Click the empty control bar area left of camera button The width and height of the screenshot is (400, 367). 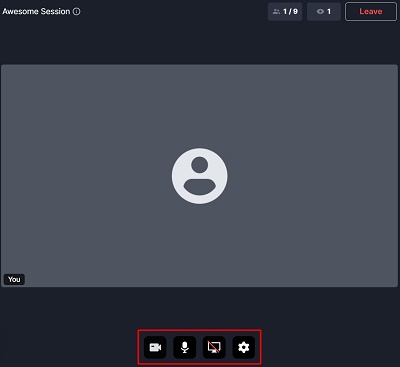point(141,347)
